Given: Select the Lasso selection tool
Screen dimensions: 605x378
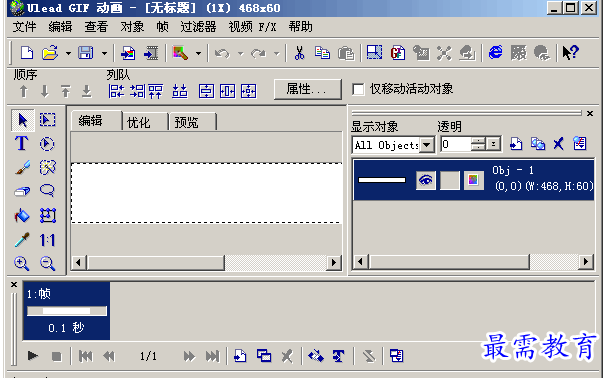Looking at the screenshot, I should coord(47,191).
